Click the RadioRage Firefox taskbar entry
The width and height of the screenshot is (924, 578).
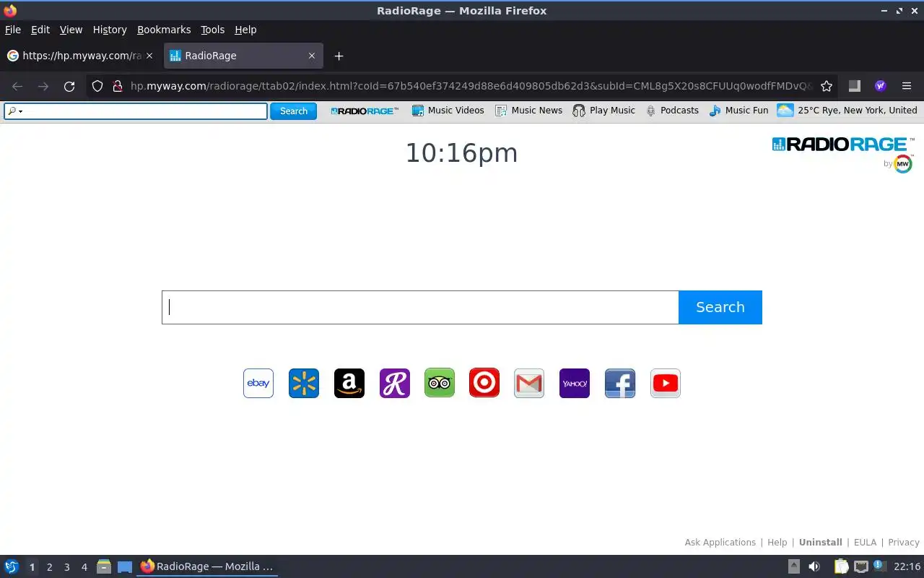tap(207, 566)
